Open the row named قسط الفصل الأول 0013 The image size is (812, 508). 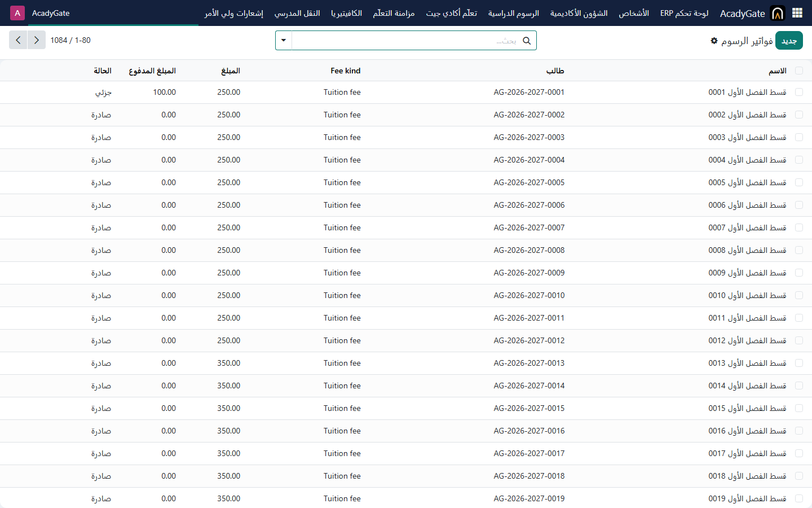[747, 363]
